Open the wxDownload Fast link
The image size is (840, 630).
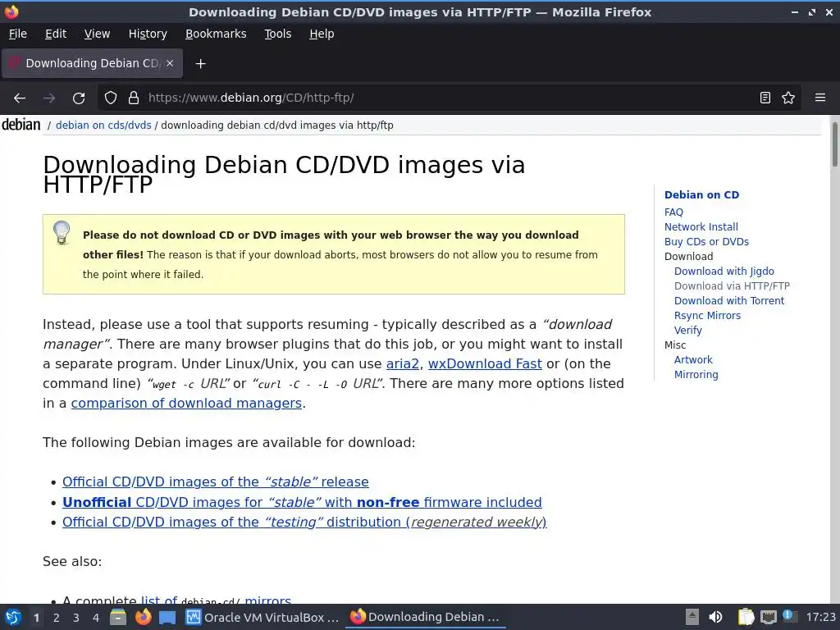click(x=485, y=363)
